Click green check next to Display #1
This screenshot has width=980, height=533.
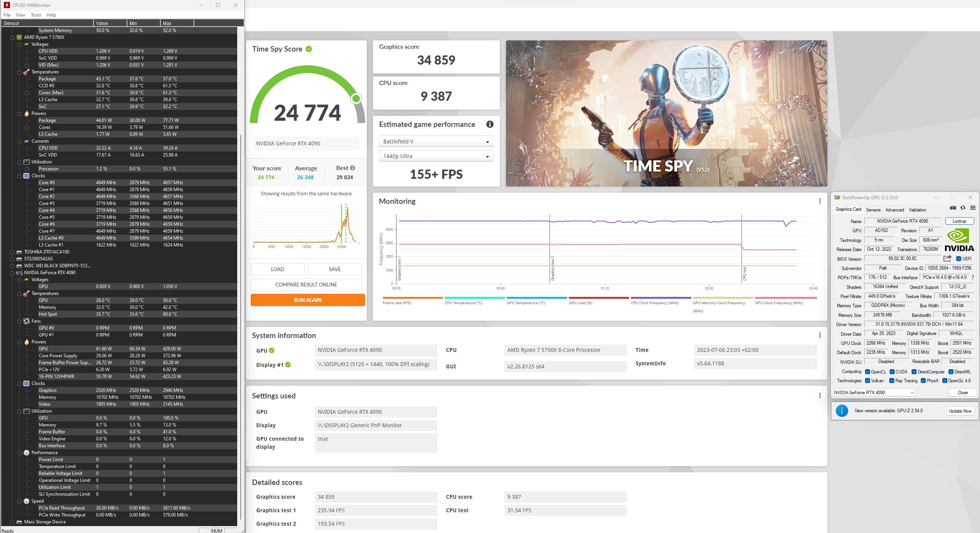(x=288, y=365)
